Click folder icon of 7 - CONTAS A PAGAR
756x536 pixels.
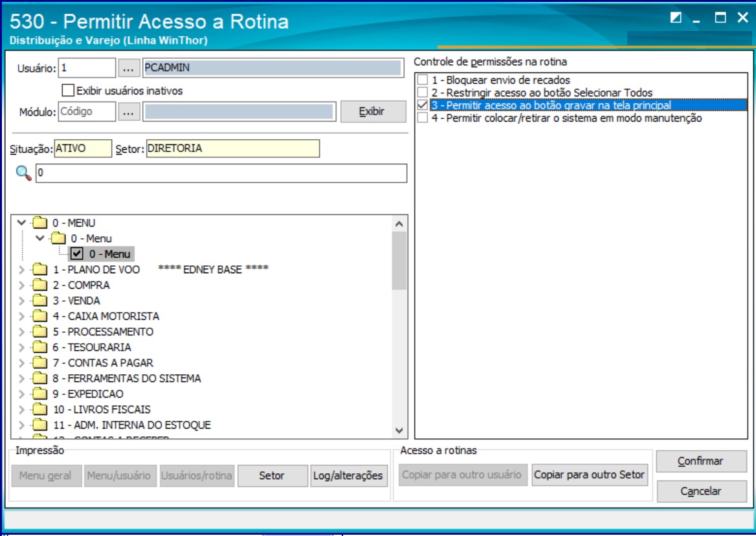pyautogui.click(x=39, y=363)
